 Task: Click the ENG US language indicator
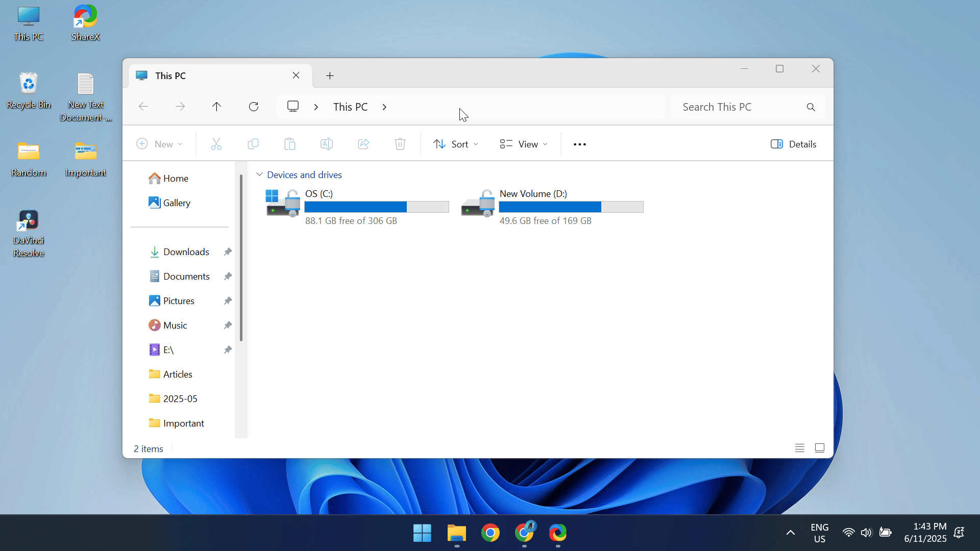tap(820, 533)
